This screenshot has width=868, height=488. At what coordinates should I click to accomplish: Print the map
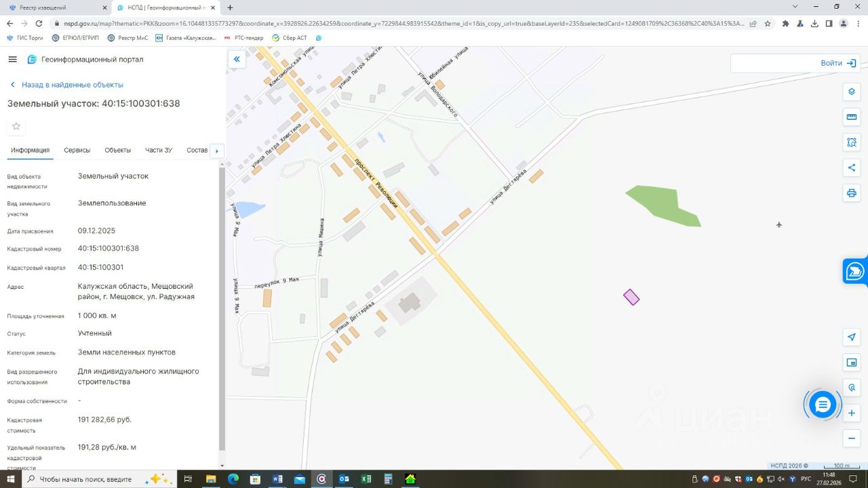pyautogui.click(x=852, y=193)
